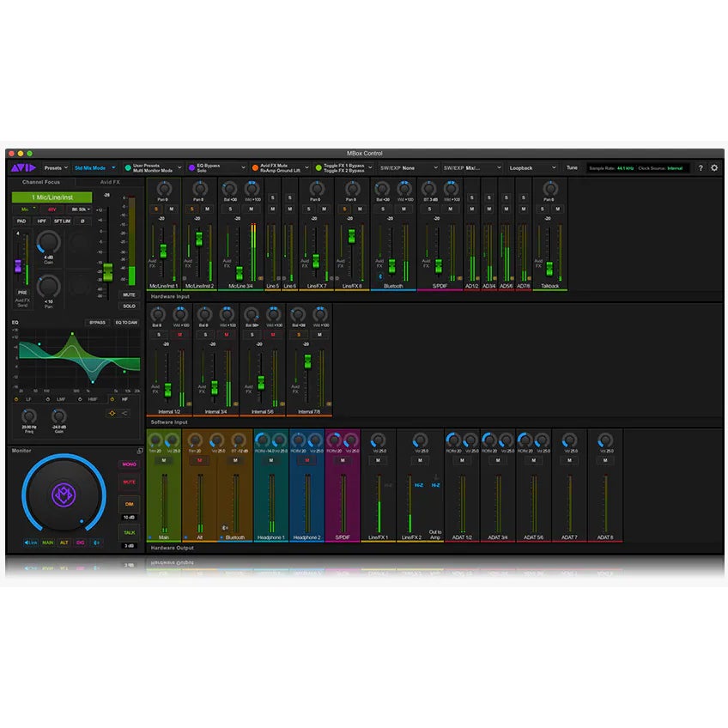Screen dimensions: 728x728
Task: Click the Bluetooth icon on Bluetooth output strip
Action: 225,528
